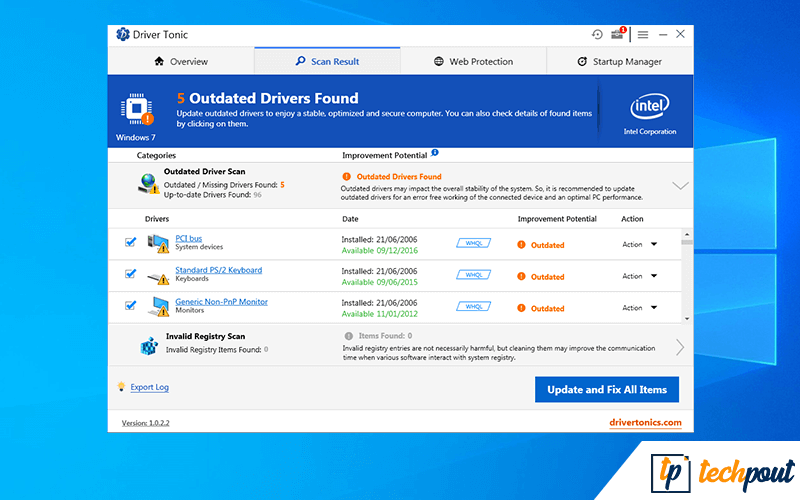Viewport: 800px width, 500px height.
Task: Click the WHQL badge for PCI bus
Action: 473,243
